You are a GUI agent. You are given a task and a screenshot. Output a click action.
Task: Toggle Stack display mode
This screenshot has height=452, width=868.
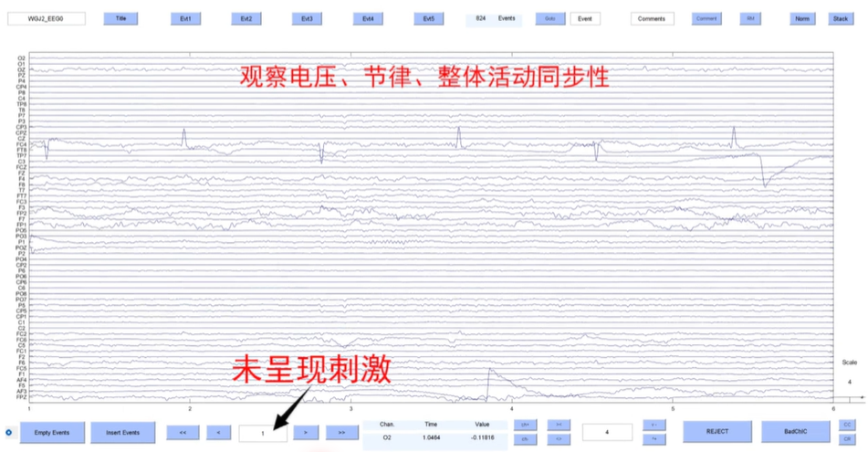(840, 18)
